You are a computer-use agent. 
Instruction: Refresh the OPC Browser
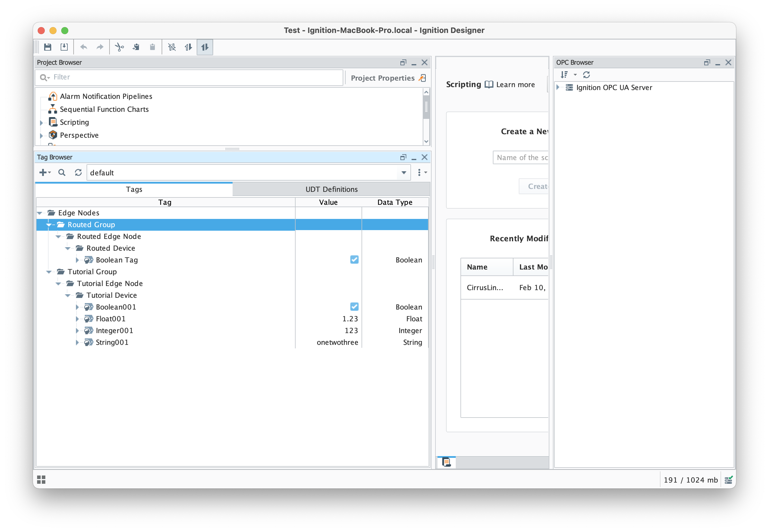coord(586,75)
